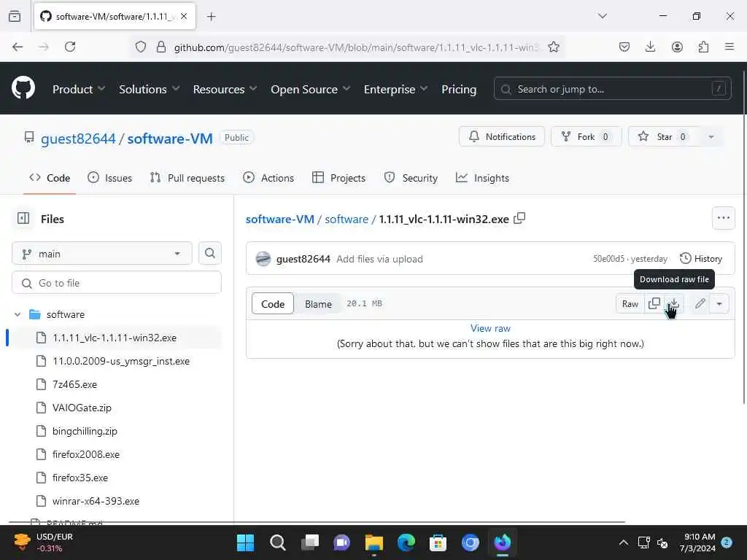Fork the repository with Fork button

tap(586, 136)
